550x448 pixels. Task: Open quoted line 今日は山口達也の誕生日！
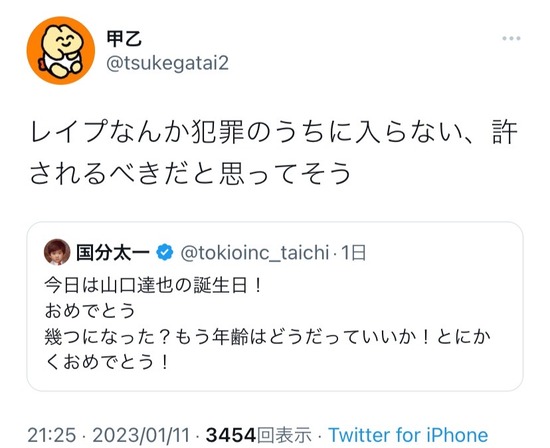click(153, 286)
